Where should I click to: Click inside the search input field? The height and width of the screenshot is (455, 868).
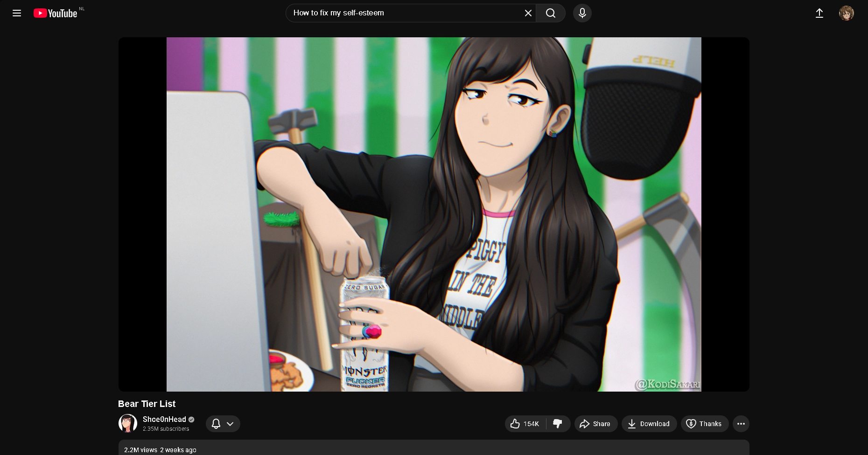(x=401, y=13)
